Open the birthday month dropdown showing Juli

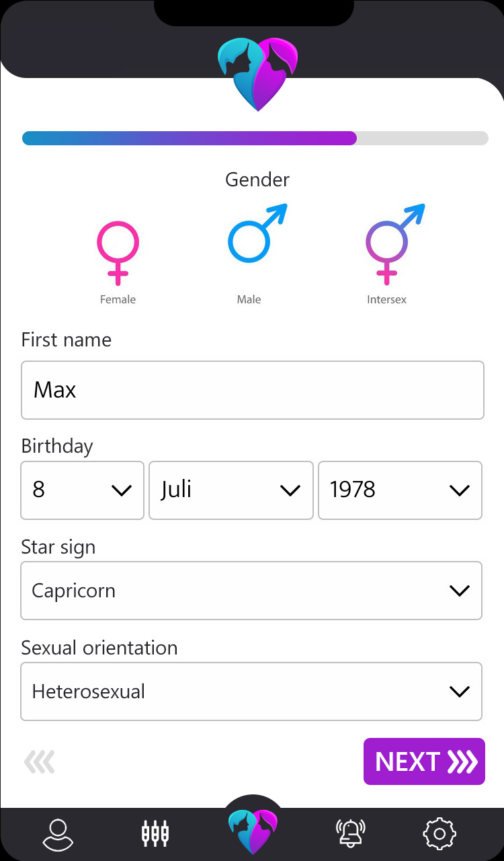231,490
